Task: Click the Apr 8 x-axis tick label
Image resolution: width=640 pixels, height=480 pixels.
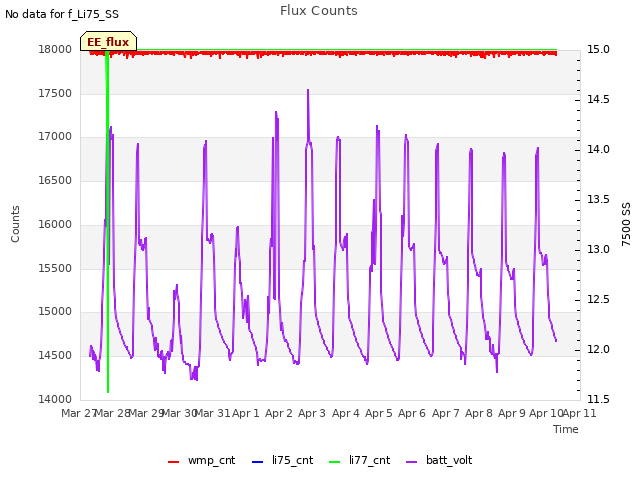Action: (x=479, y=413)
